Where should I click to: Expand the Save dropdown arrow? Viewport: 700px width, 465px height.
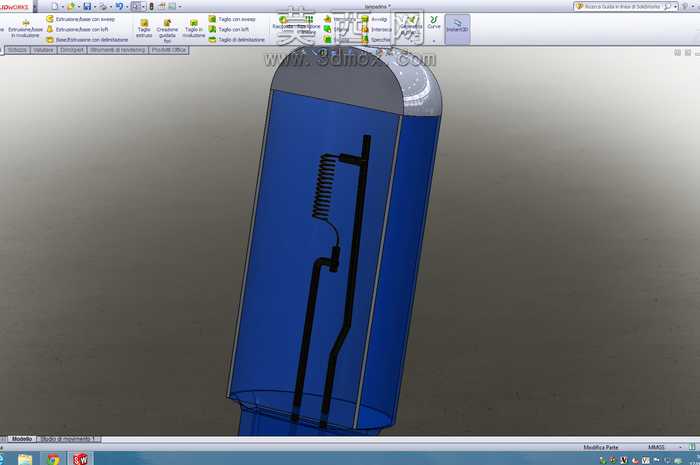(95, 7)
